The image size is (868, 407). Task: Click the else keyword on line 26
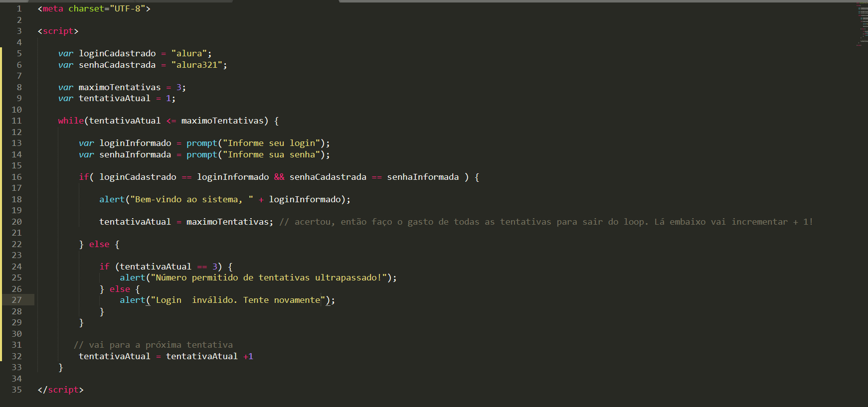pyautogui.click(x=120, y=289)
